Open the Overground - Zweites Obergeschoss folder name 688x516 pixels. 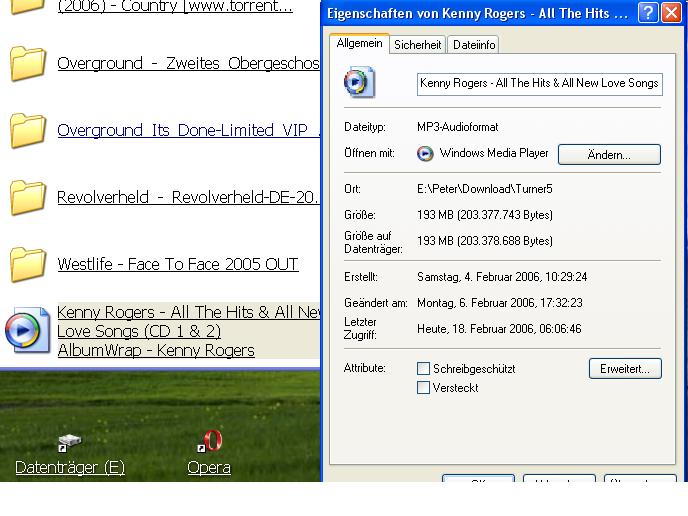click(188, 64)
